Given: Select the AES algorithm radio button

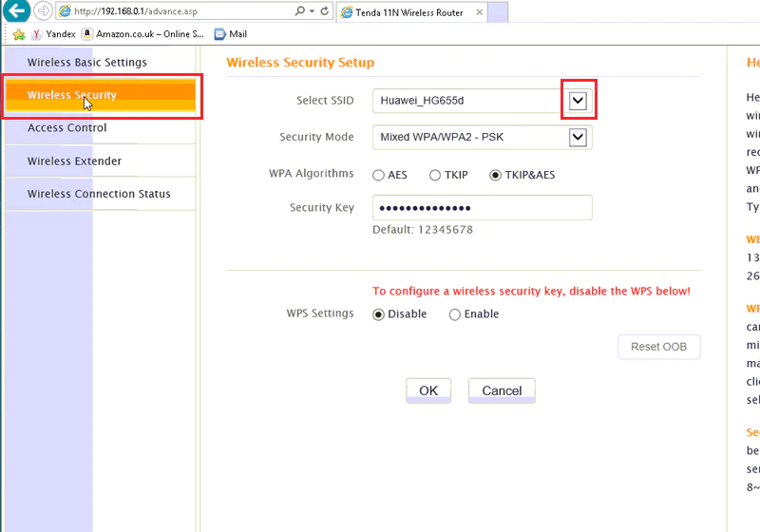Looking at the screenshot, I should click(378, 175).
